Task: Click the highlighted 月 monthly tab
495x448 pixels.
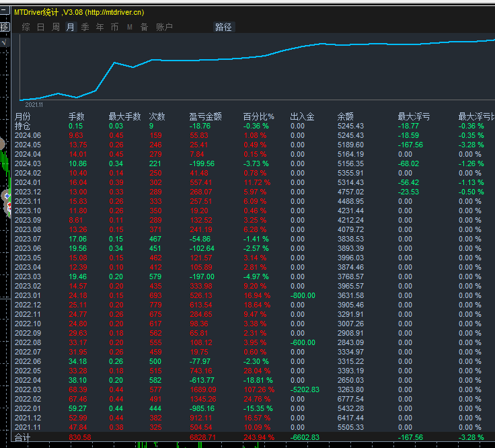Action: pyautogui.click(x=70, y=27)
